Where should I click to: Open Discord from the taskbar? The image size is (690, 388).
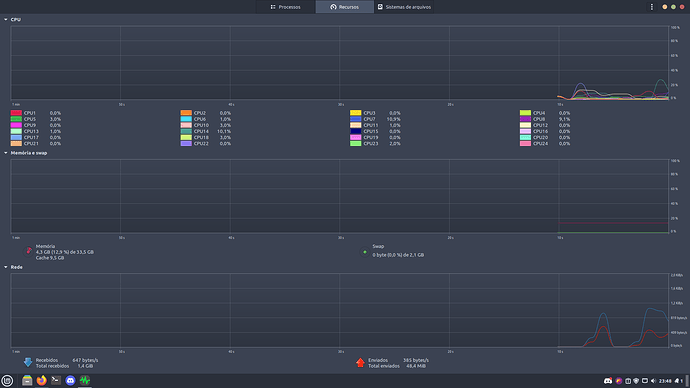pos(70,381)
